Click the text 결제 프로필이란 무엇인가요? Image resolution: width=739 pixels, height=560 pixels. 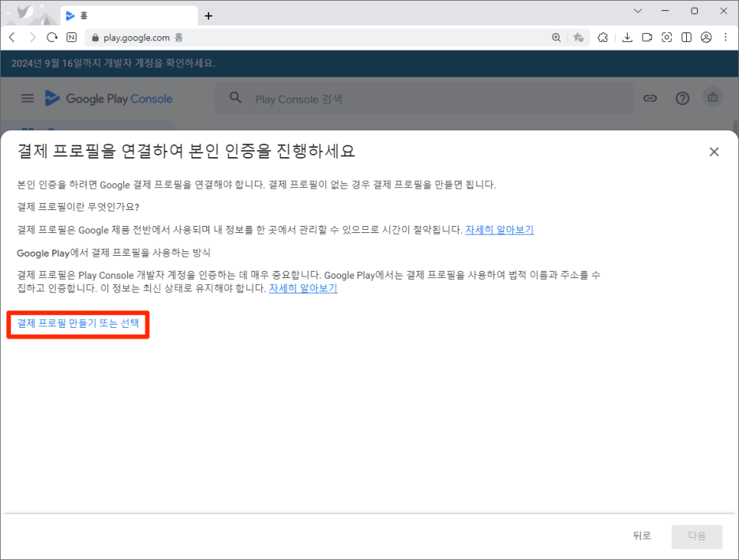tap(78, 207)
